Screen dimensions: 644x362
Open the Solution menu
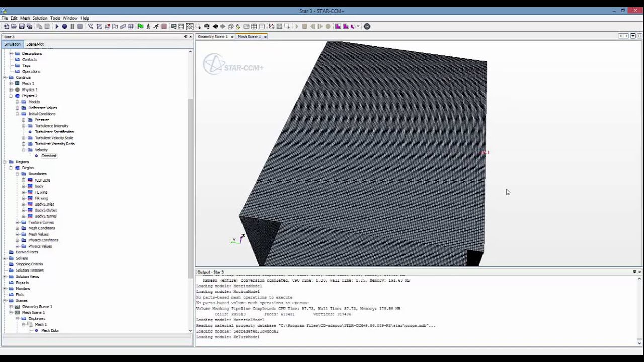coord(40,18)
